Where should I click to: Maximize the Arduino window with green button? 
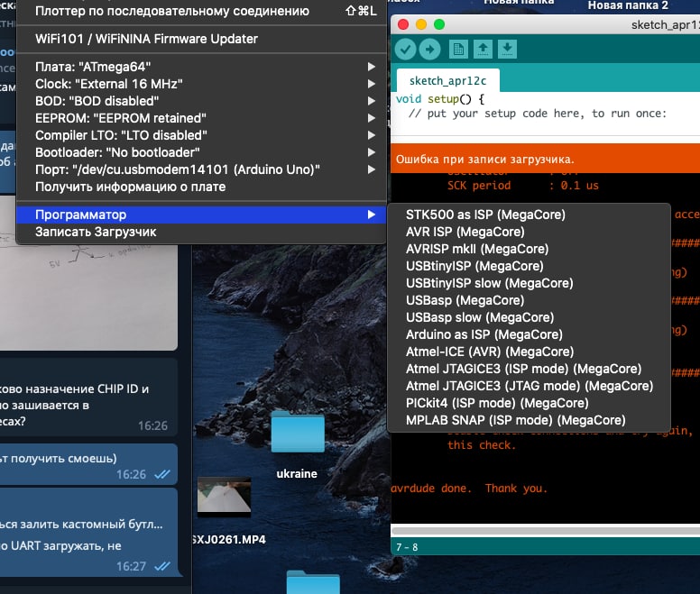tap(439, 24)
